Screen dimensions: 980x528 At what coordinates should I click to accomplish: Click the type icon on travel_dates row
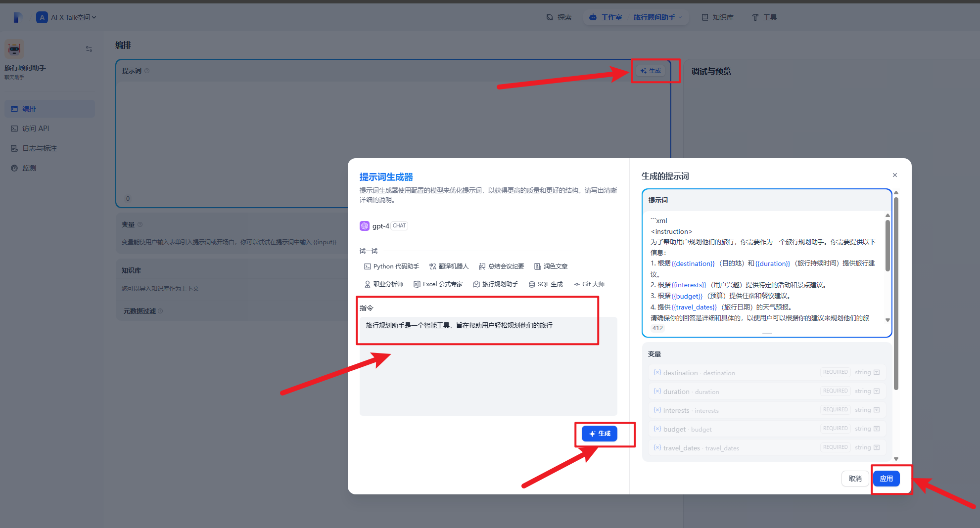(877, 447)
